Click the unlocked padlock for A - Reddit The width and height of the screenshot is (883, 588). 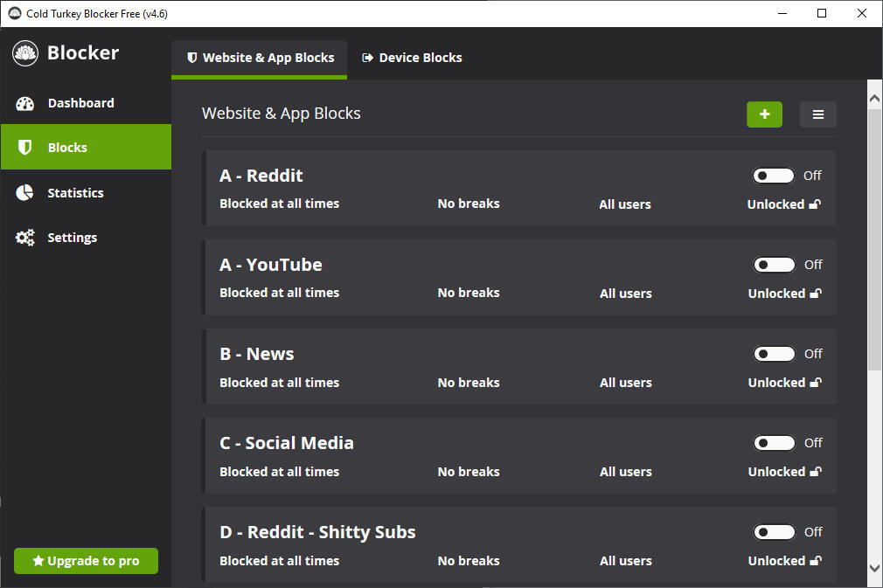815,204
